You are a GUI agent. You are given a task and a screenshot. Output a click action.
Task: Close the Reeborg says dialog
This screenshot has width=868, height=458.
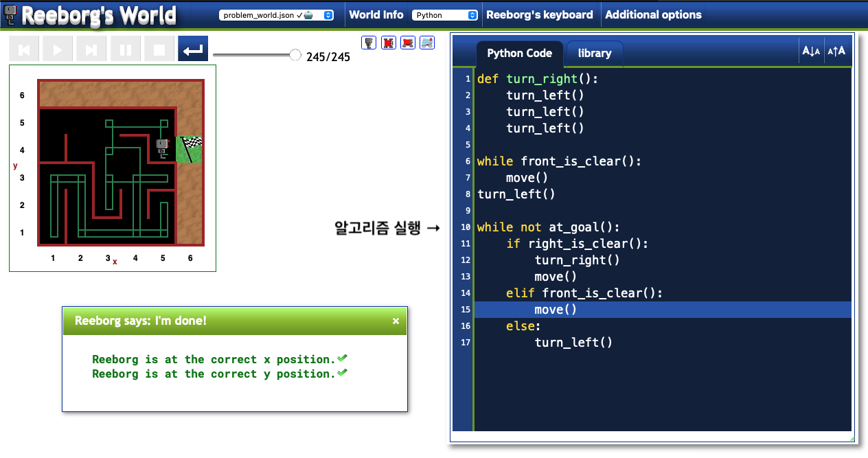click(396, 321)
